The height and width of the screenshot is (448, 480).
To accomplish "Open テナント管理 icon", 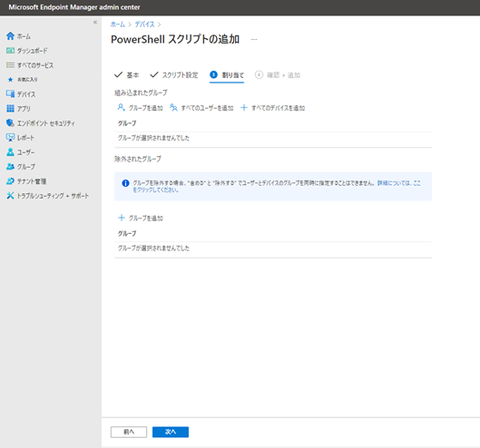I will tap(10, 181).
